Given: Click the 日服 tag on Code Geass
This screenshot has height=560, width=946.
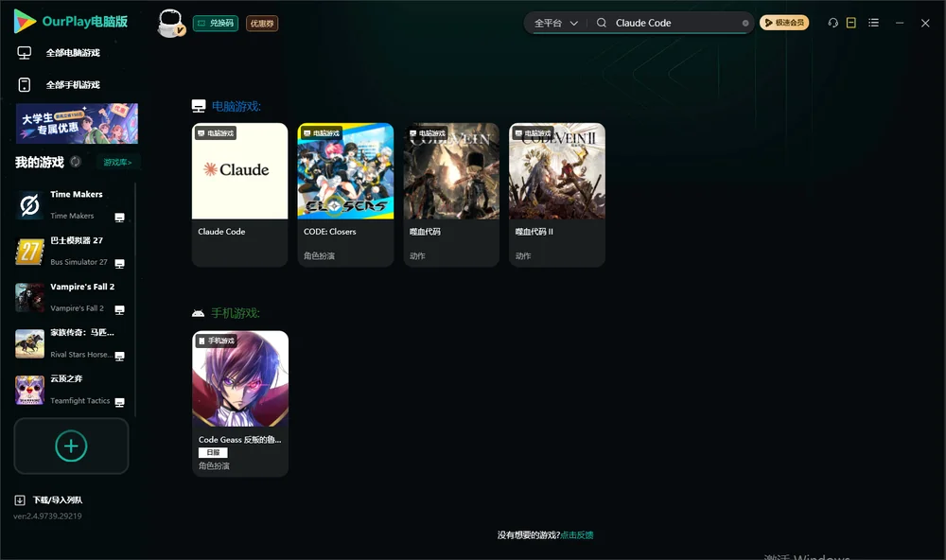Looking at the screenshot, I should pos(213,452).
